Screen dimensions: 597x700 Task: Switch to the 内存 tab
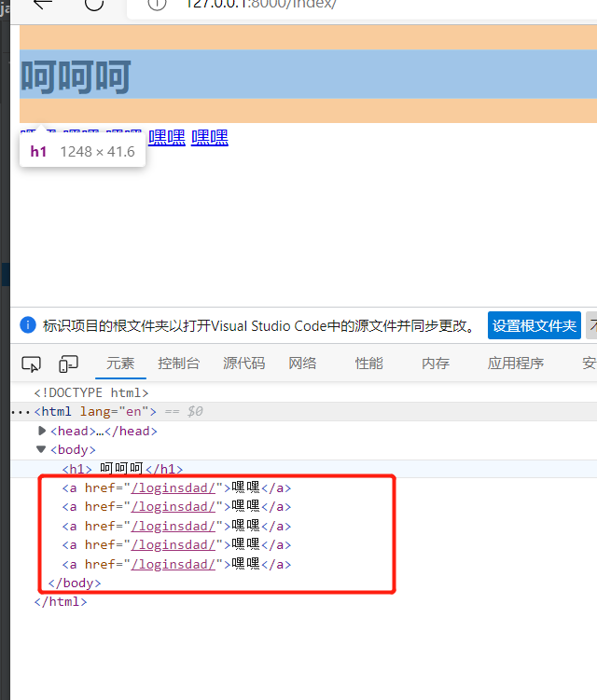point(436,364)
